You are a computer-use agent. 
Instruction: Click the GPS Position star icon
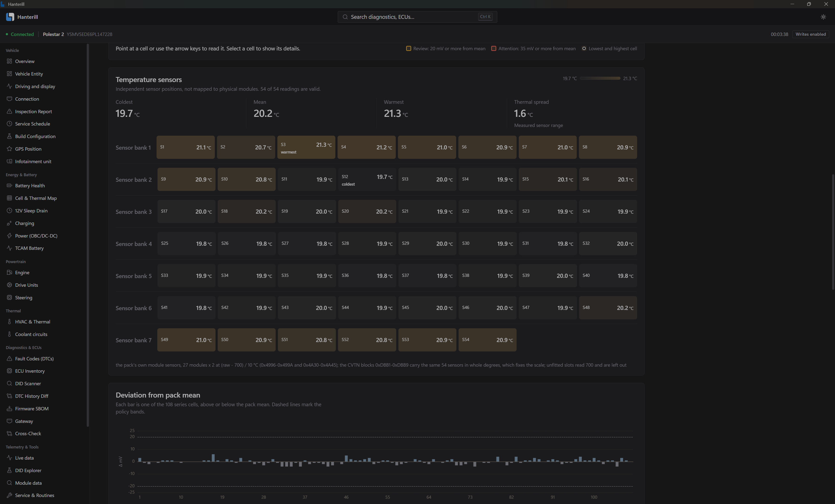(9, 149)
